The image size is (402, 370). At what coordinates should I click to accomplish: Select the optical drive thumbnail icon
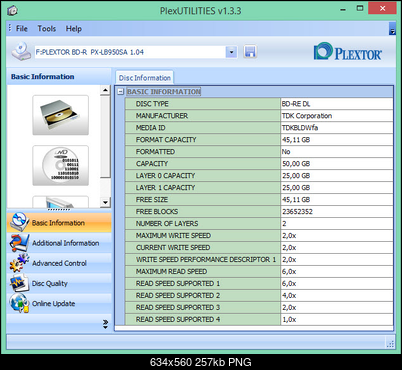point(60,115)
